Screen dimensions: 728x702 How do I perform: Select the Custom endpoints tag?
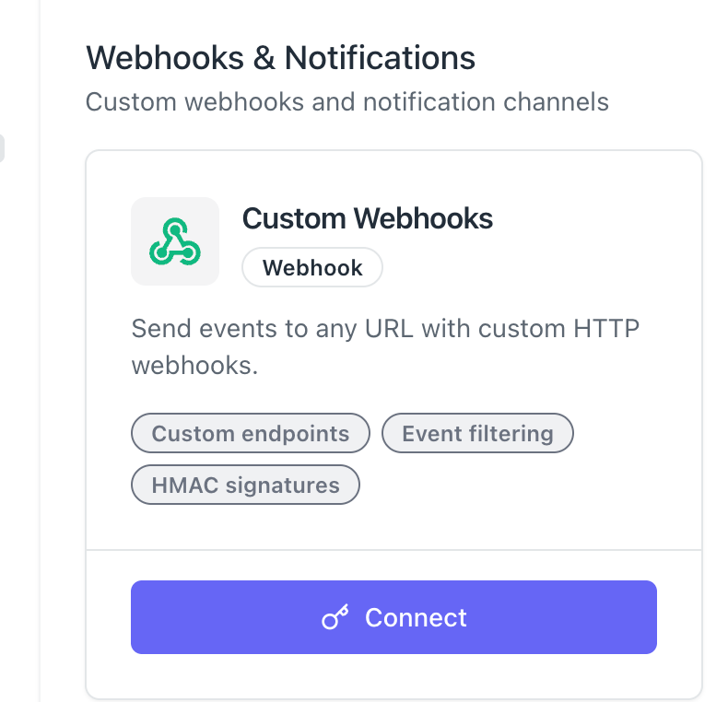coord(251,434)
